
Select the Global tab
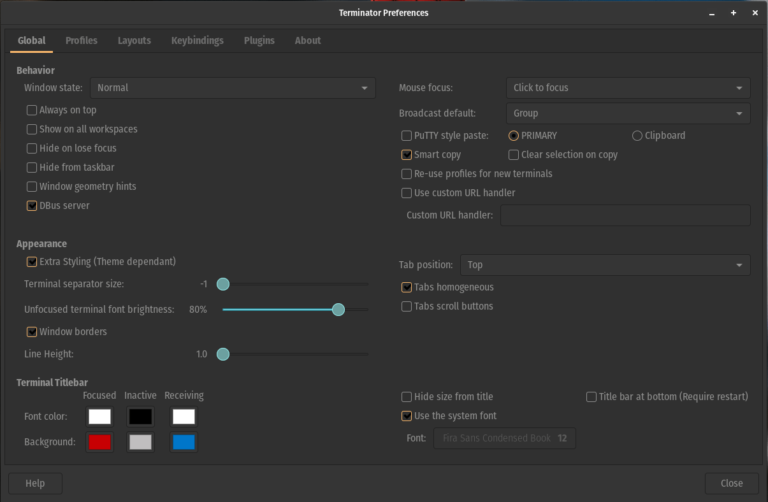pyautogui.click(x=31, y=41)
